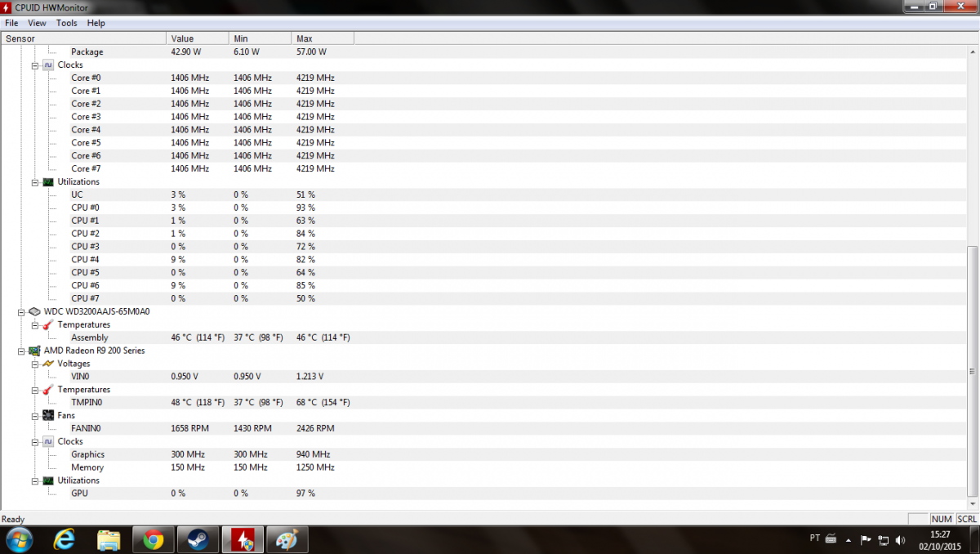The height and width of the screenshot is (554, 980).
Task: Open Google Chrome from taskbar
Action: (x=153, y=540)
